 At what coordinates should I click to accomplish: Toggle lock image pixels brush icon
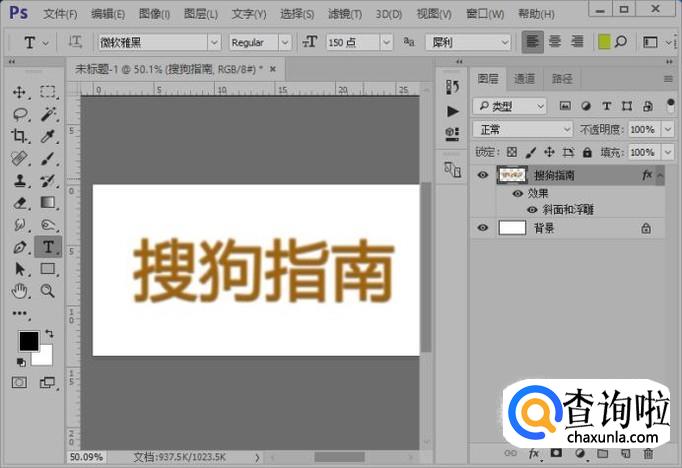pyautogui.click(x=531, y=152)
